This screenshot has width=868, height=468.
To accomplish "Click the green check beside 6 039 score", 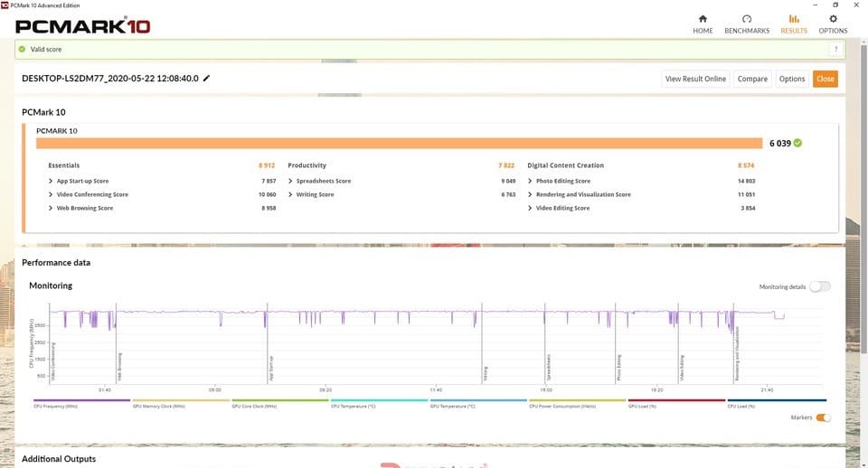I will click(797, 143).
